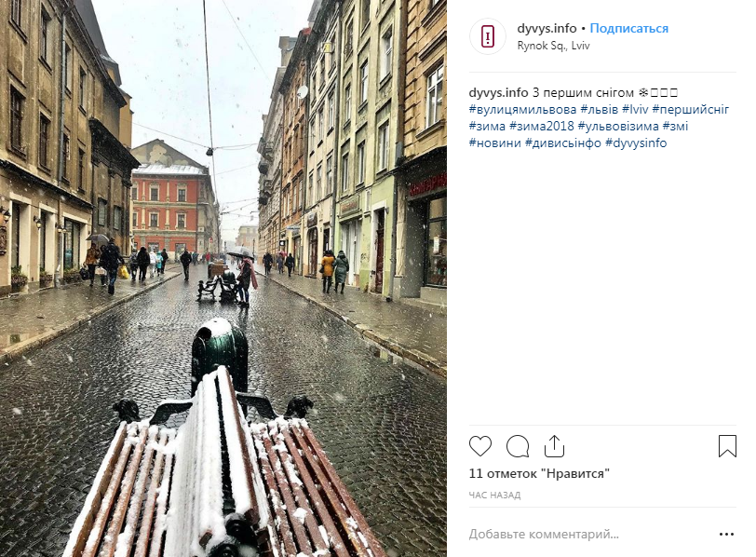756x557 pixels.
Task: Open the Rynok Sq., Lviv location link
Action: [x=553, y=46]
